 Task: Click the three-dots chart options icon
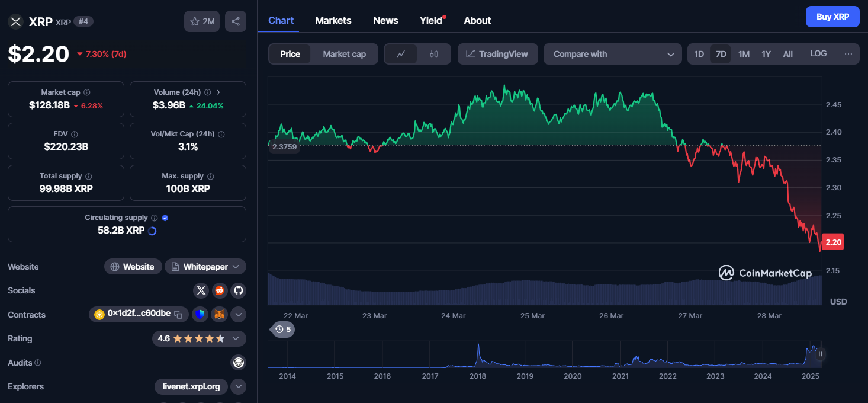click(x=848, y=54)
